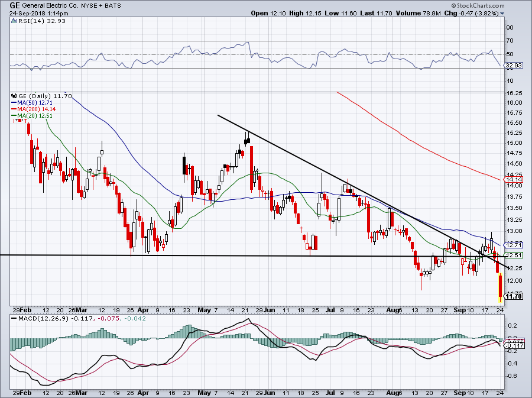Click the 11.70 last price tag on axis
The width and height of the screenshot is (532, 398).
click(514, 296)
